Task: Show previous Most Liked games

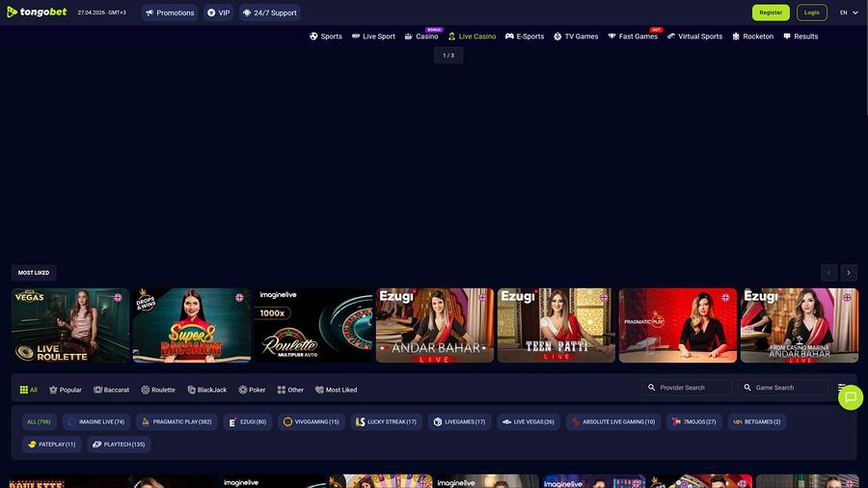Action: (828, 273)
